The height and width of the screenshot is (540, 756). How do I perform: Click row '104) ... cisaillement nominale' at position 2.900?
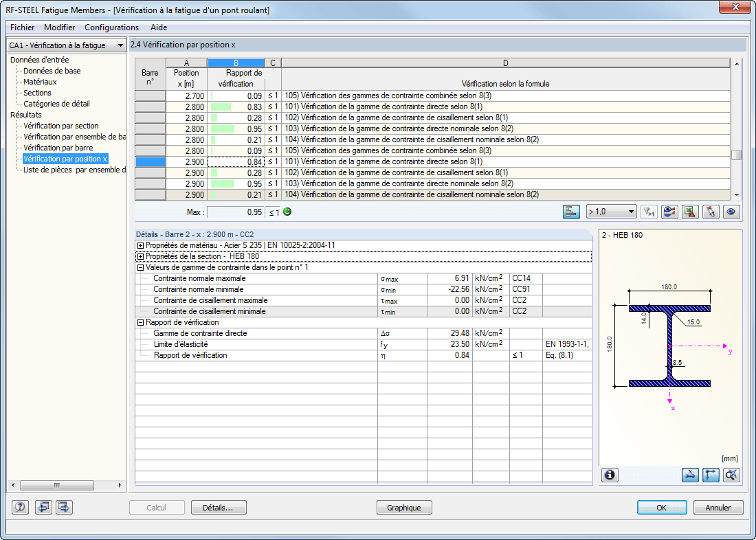tap(505, 195)
